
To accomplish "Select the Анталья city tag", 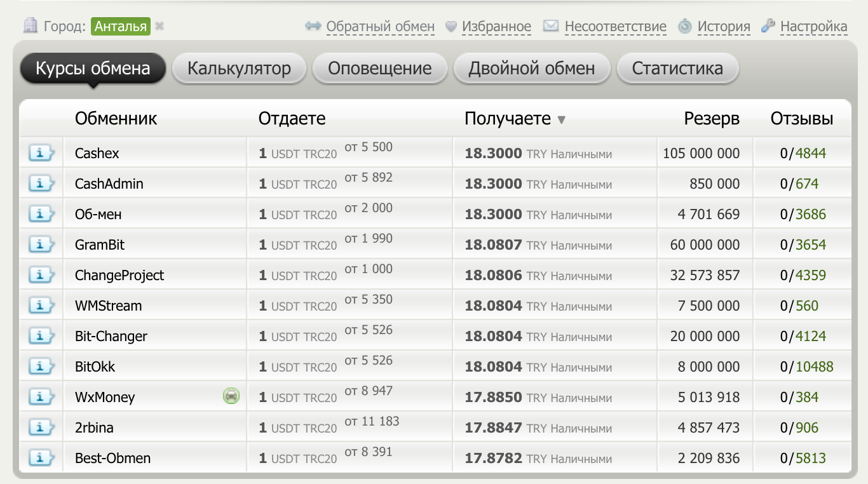I will (120, 27).
